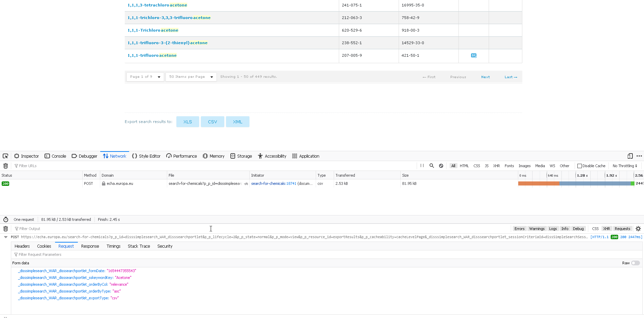Expand split console chevron at bottom left
Image resolution: width=644 pixels, height=318 pixels.
click(5, 317)
